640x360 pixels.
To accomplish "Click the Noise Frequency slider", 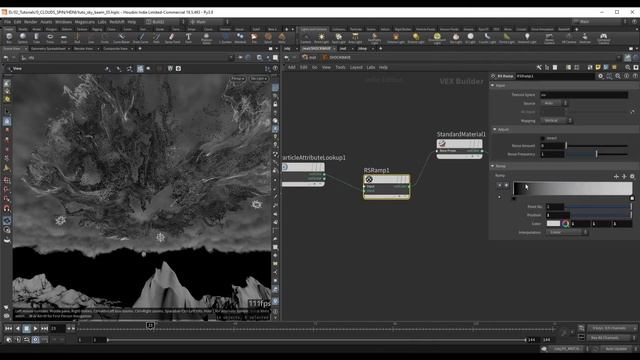I will tap(597, 154).
